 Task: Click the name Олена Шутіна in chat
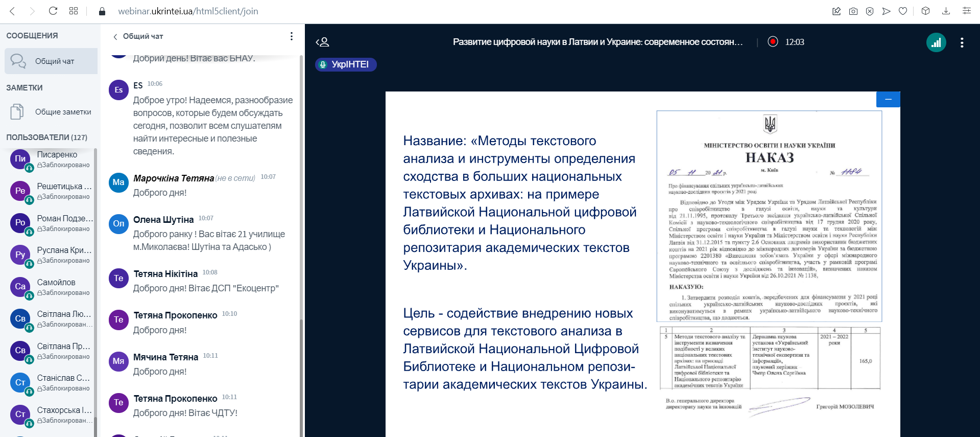(163, 220)
